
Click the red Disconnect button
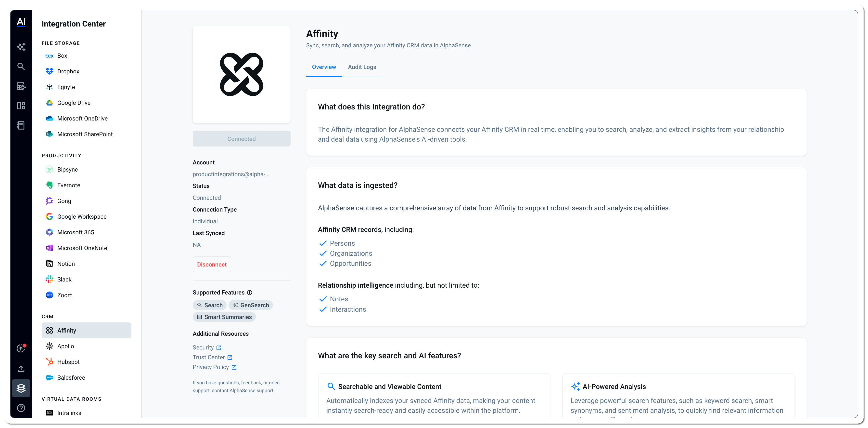tap(212, 265)
